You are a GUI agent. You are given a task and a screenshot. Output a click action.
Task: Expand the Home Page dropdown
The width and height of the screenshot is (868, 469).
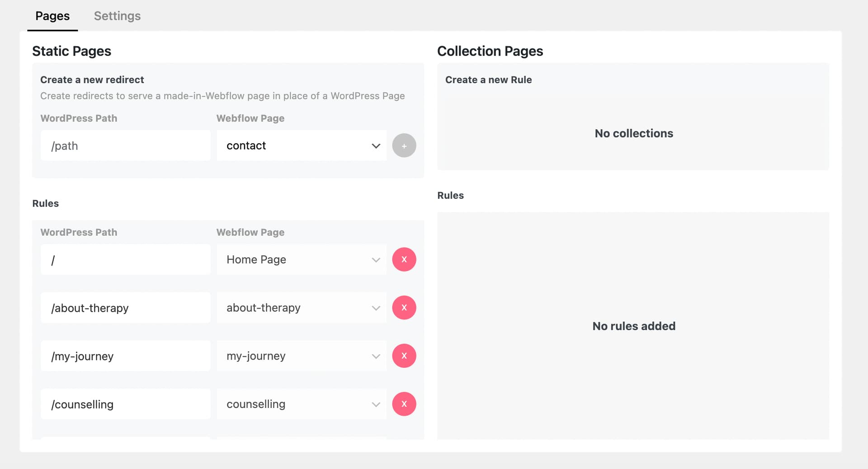[302, 259]
